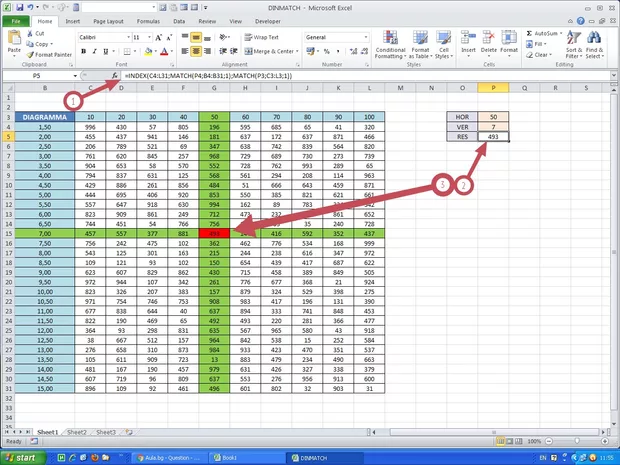Viewport: 620px width, 465px height.
Task: Open the font size 11 dropdown
Action: [149, 37]
